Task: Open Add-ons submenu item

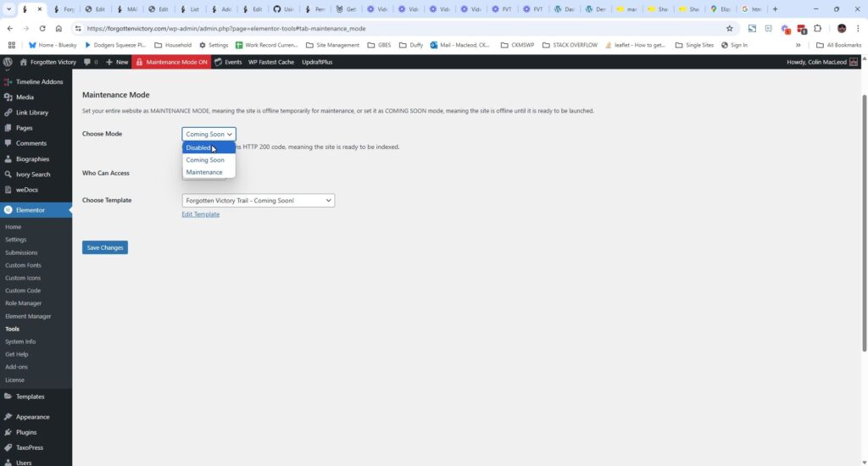Action: [x=16, y=367]
